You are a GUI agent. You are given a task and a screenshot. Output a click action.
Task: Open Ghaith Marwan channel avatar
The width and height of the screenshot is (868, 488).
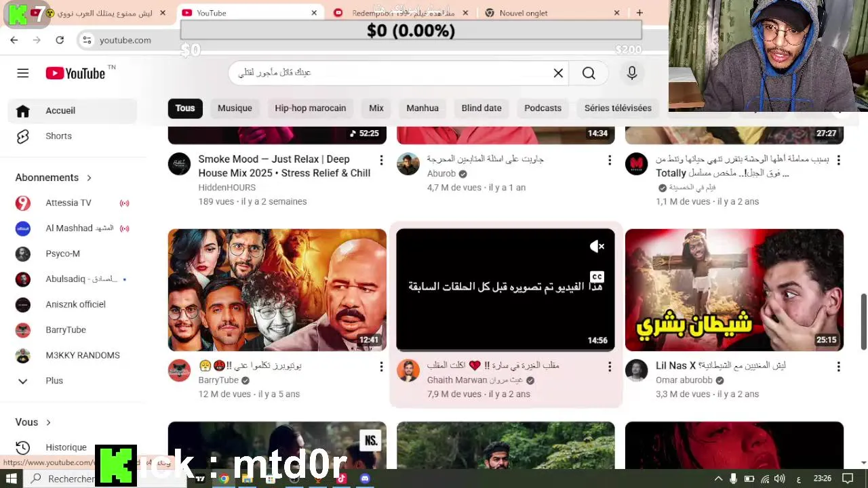click(x=408, y=370)
